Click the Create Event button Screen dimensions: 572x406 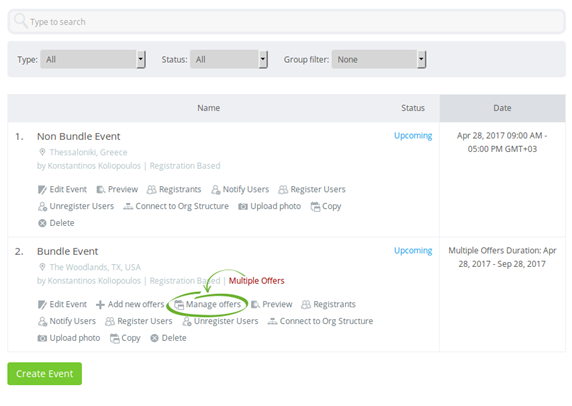tap(45, 374)
